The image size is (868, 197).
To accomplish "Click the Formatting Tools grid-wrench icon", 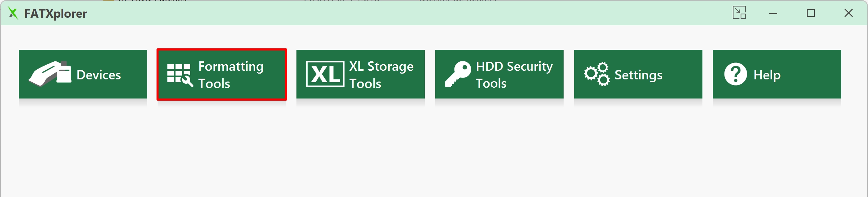I will pyautogui.click(x=180, y=75).
